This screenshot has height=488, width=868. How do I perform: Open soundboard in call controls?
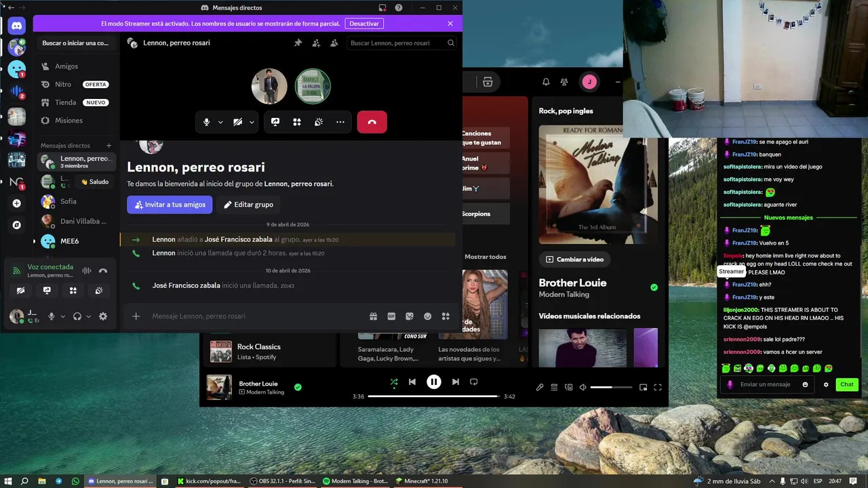tap(319, 122)
